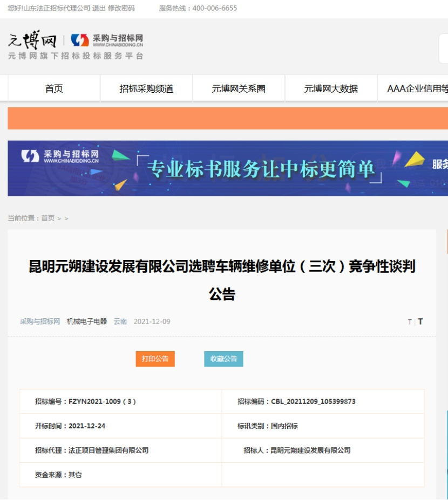Viewport: 448px width, 500px height.
Task: Click the 昆明元朔建设发展有限公司 tenderer name in table
Action: [x=310, y=450]
